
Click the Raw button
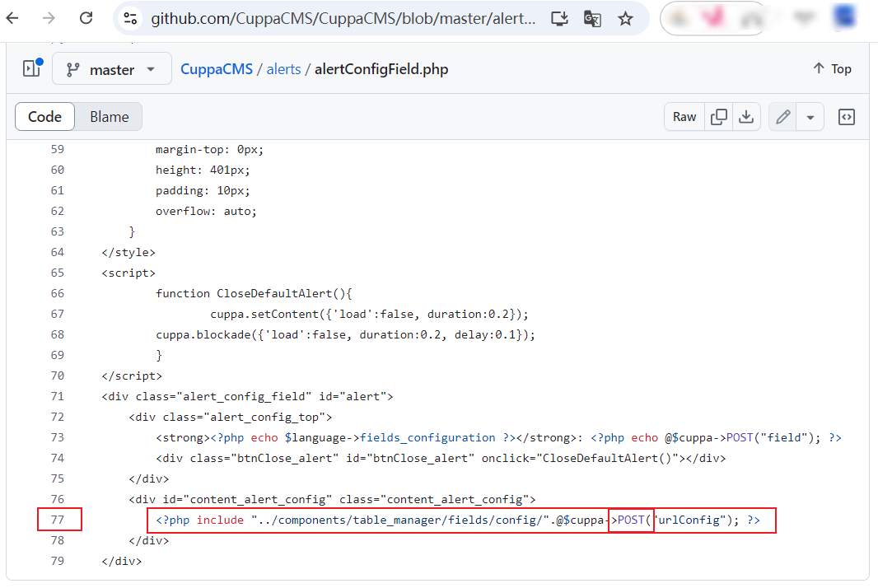[684, 117]
